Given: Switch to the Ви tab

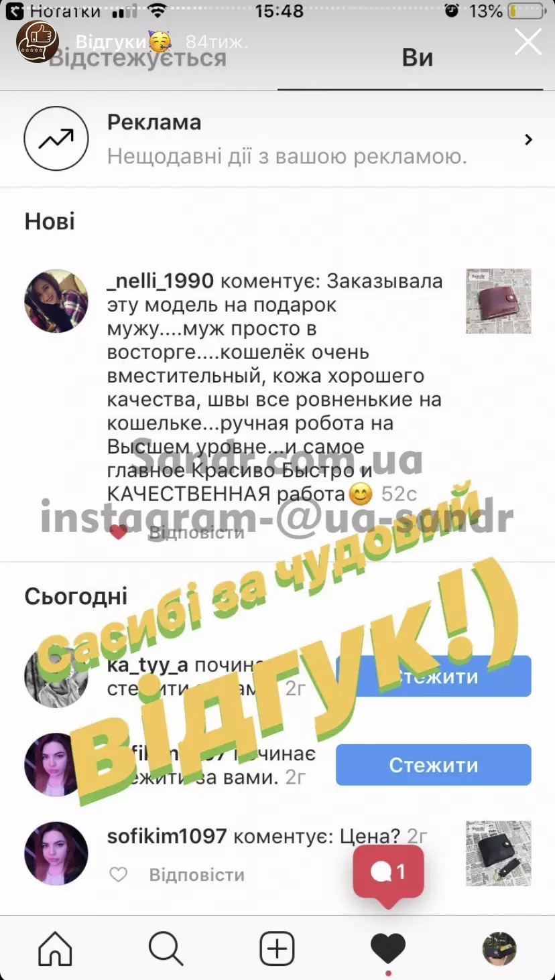Looking at the screenshot, I should pyautogui.click(x=417, y=58).
